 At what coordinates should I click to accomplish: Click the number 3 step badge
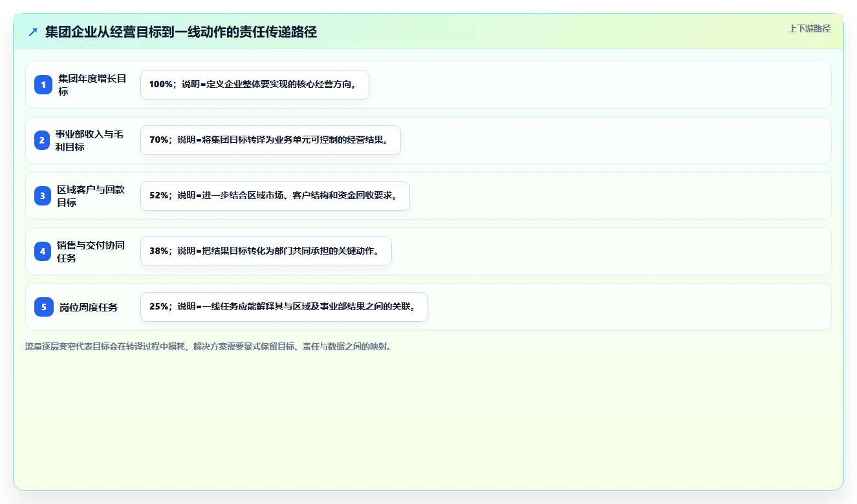43,196
